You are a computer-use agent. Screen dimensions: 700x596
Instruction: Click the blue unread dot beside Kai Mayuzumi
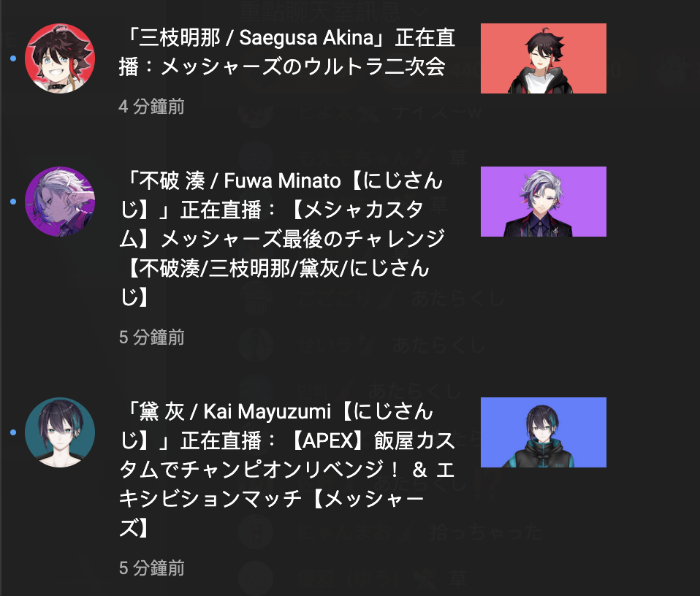[x=13, y=432]
